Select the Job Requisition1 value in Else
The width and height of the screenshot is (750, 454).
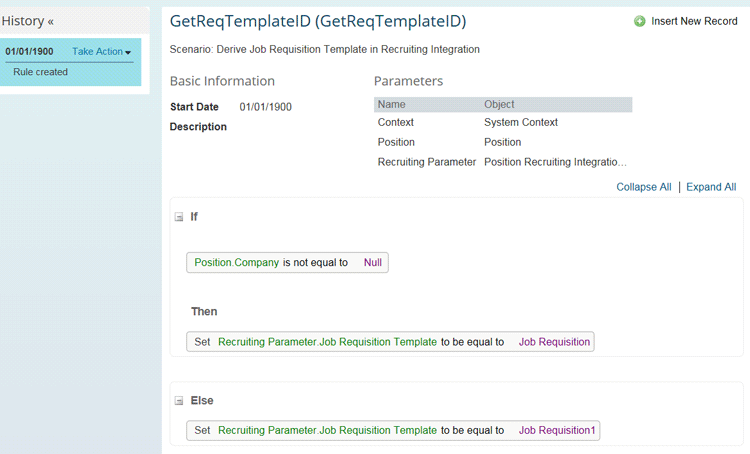point(557,431)
